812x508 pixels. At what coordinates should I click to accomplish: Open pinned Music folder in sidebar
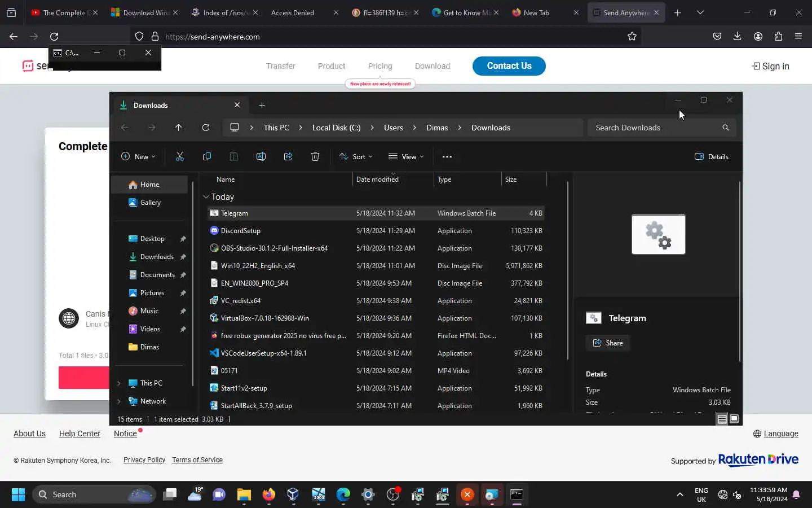[149, 311]
